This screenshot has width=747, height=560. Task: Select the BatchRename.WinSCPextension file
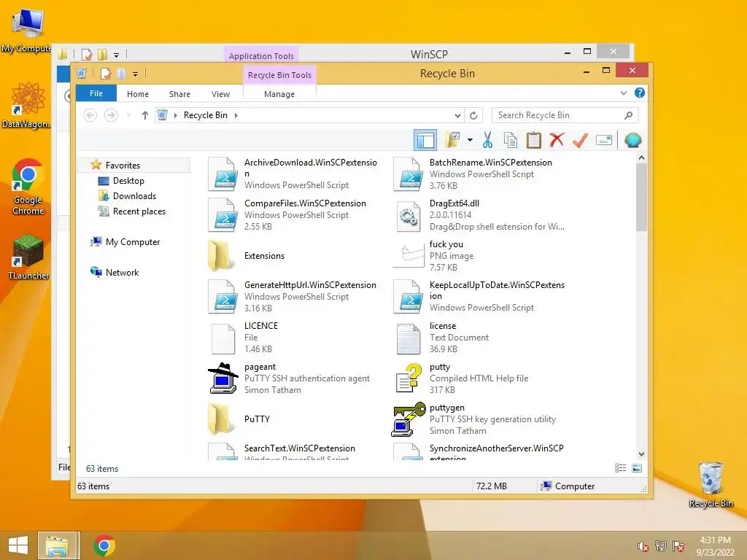coord(479,174)
